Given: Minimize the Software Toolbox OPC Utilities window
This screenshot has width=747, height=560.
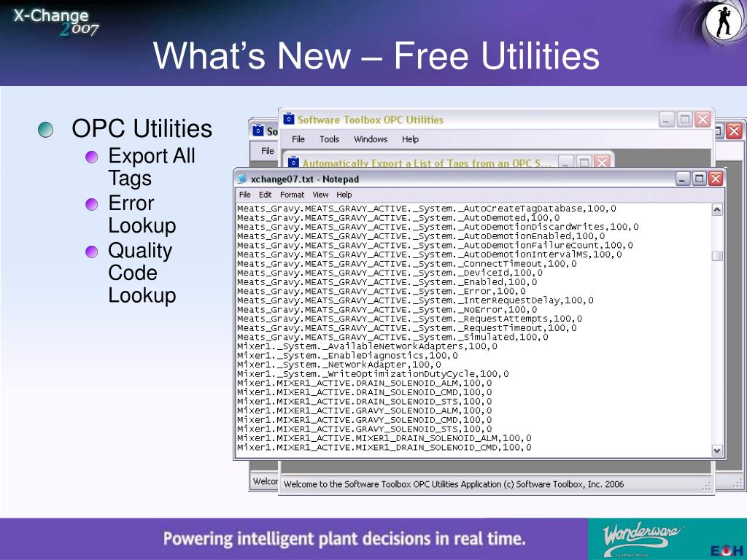Looking at the screenshot, I should tap(667, 120).
